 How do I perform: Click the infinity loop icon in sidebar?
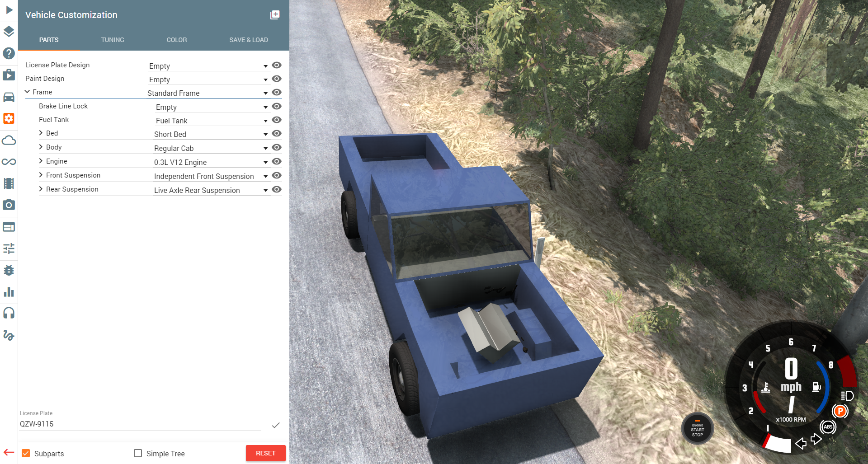tap(9, 162)
